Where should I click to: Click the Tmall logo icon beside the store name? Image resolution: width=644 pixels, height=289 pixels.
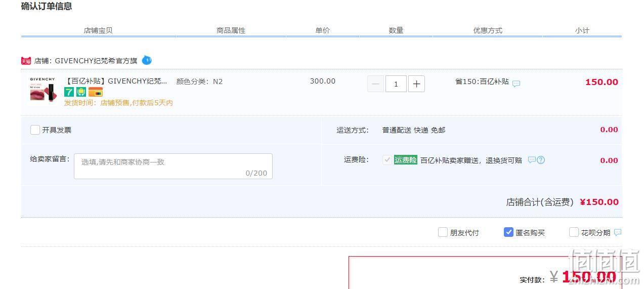(x=26, y=61)
